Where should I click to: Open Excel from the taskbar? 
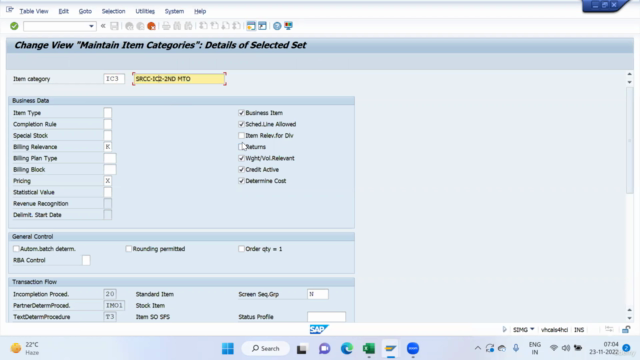[x=369, y=349]
